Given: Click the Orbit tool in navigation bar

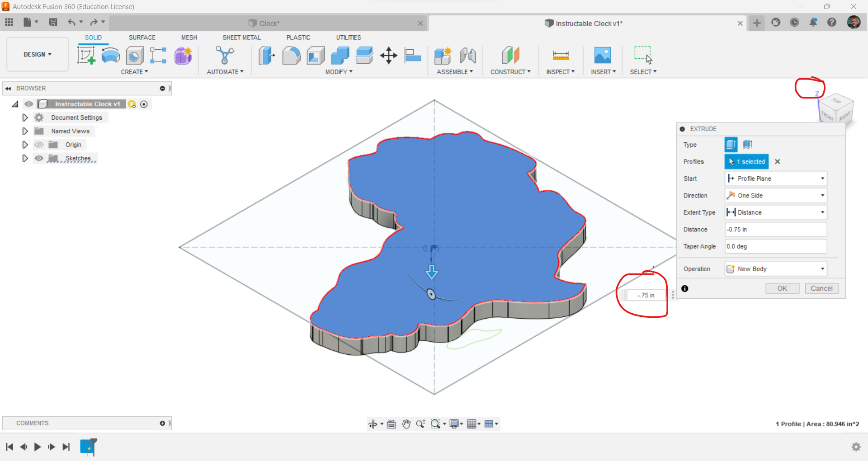Looking at the screenshot, I should click(373, 424).
